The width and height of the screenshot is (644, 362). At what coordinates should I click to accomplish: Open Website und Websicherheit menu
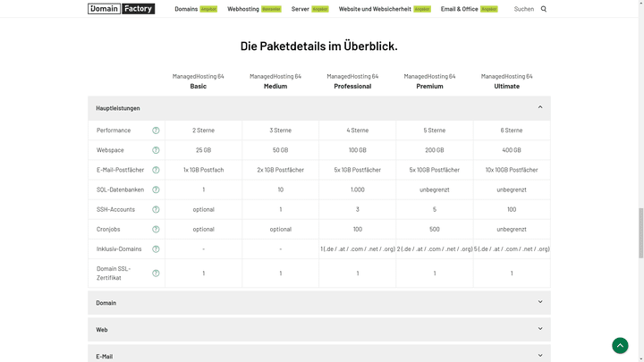click(375, 9)
